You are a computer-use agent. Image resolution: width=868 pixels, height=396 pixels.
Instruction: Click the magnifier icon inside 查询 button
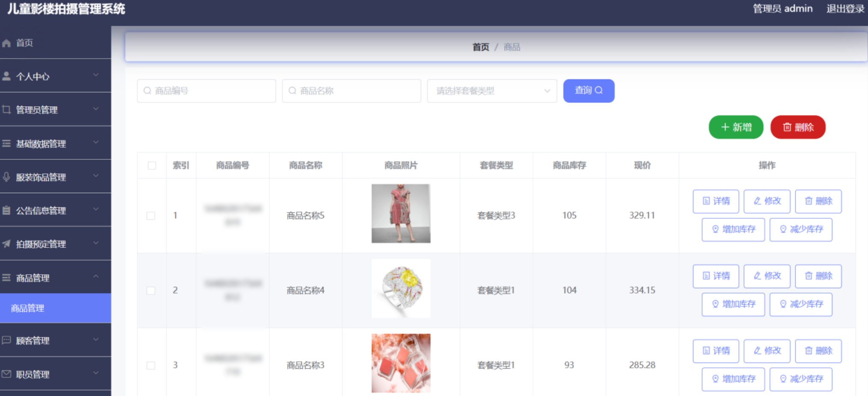pyautogui.click(x=599, y=90)
